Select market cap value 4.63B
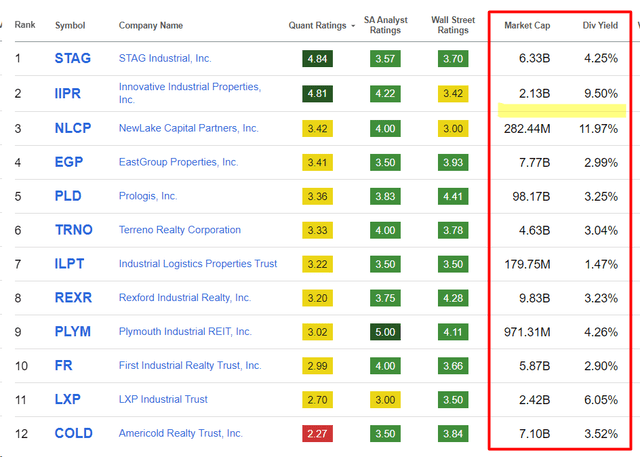The width and height of the screenshot is (640, 457). pos(534,231)
